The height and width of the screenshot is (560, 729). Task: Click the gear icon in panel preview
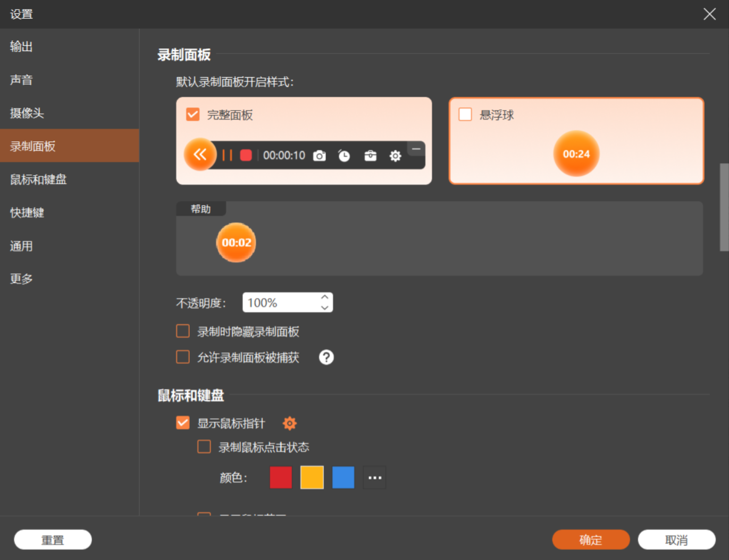(395, 156)
